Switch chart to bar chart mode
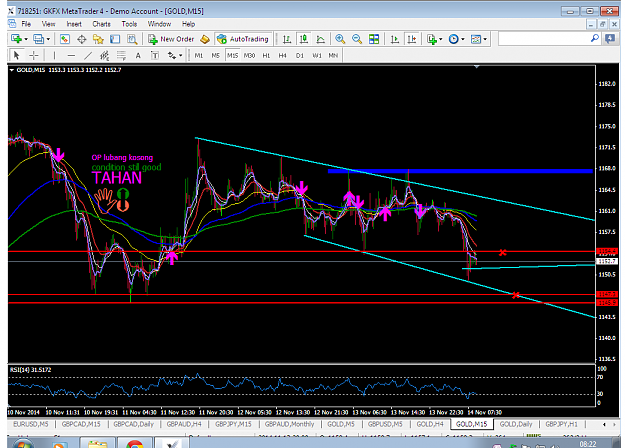The height and width of the screenshot is (448, 625). point(287,39)
